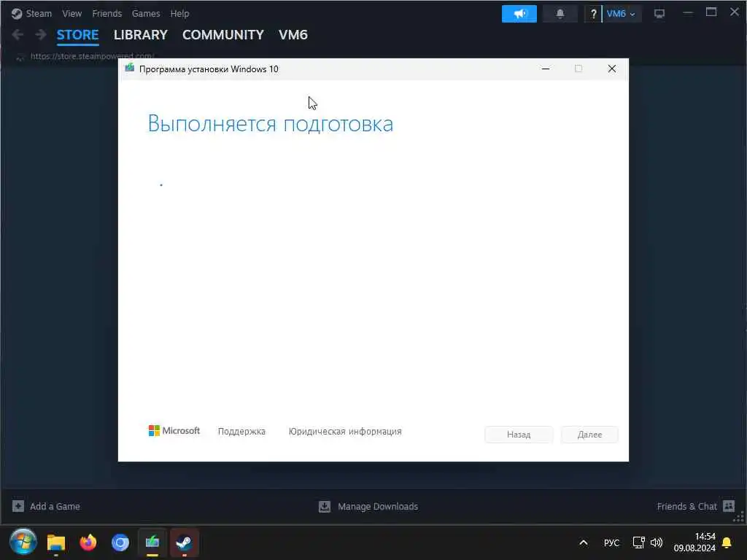
Task: Select Windows setup taskbar icon
Action: (152, 542)
